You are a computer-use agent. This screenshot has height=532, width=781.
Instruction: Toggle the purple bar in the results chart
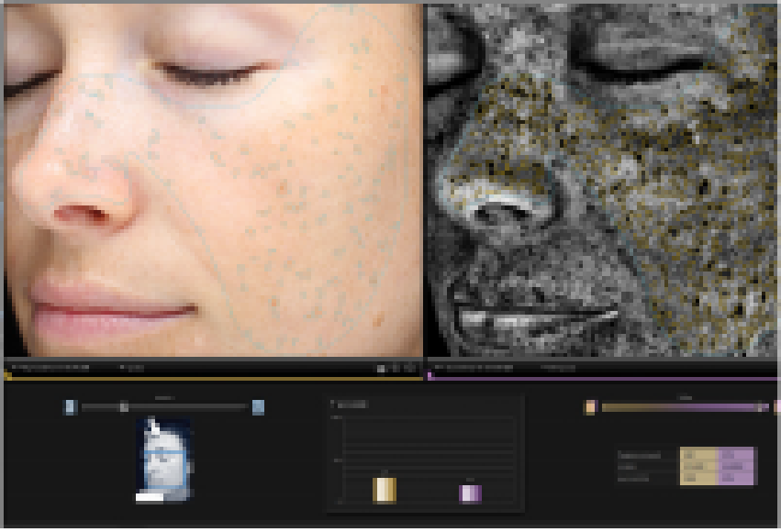pyautogui.click(x=470, y=493)
